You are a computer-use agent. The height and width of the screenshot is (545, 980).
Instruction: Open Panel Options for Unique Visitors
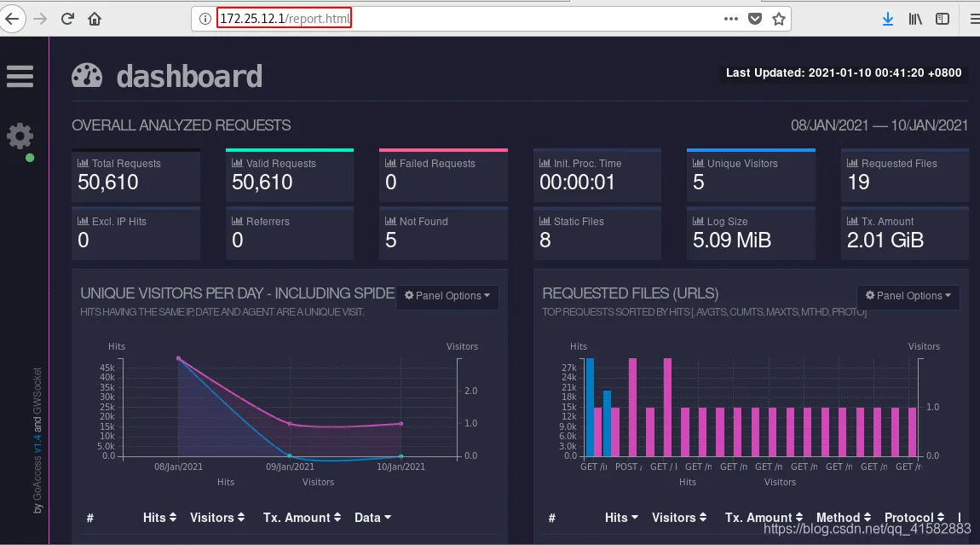pyautogui.click(x=447, y=296)
